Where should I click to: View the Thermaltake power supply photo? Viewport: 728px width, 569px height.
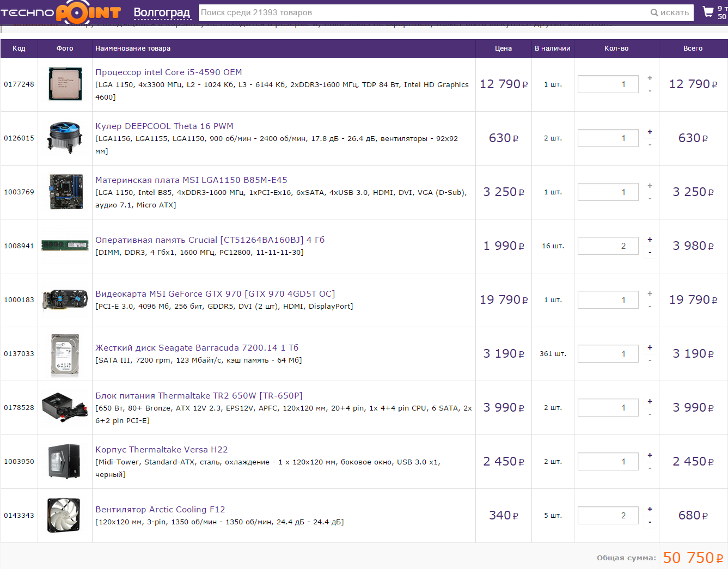pos(65,407)
